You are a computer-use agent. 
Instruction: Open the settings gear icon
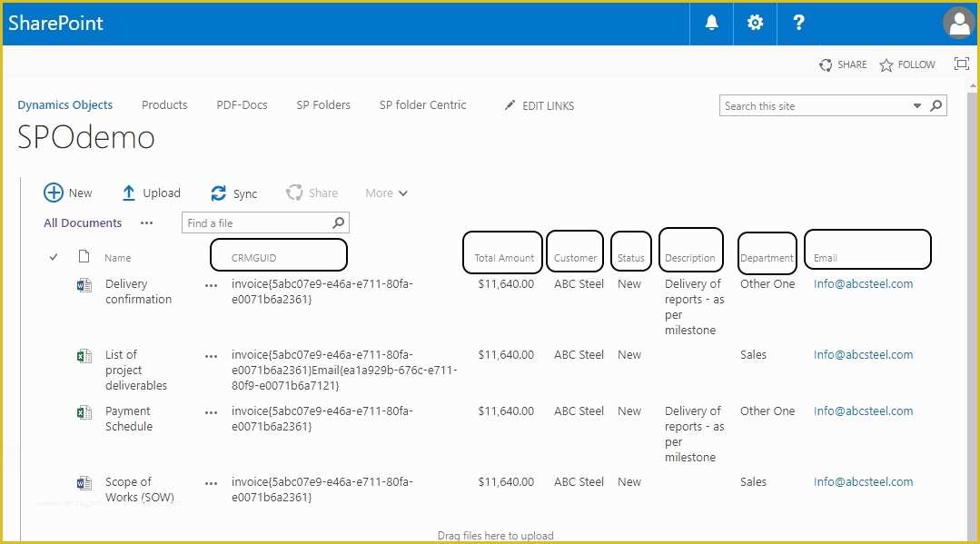755,23
